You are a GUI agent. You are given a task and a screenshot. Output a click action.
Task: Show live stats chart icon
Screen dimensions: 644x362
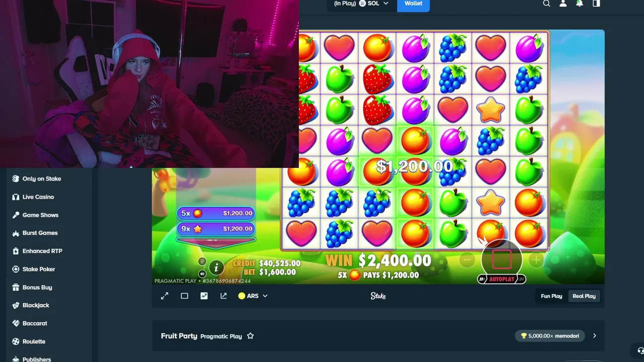[204, 296]
